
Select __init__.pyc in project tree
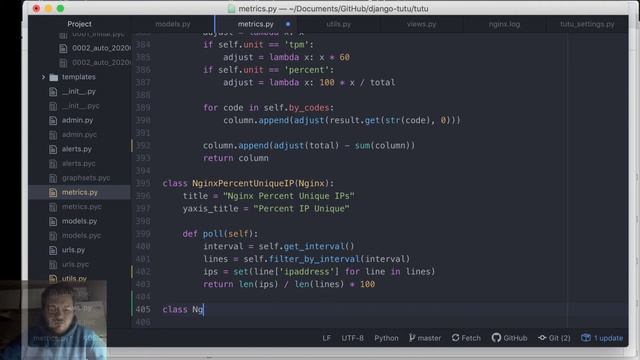click(80, 106)
